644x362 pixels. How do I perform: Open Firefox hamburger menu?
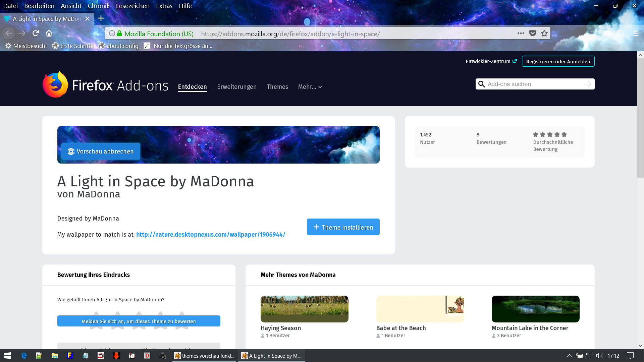pos(636,33)
